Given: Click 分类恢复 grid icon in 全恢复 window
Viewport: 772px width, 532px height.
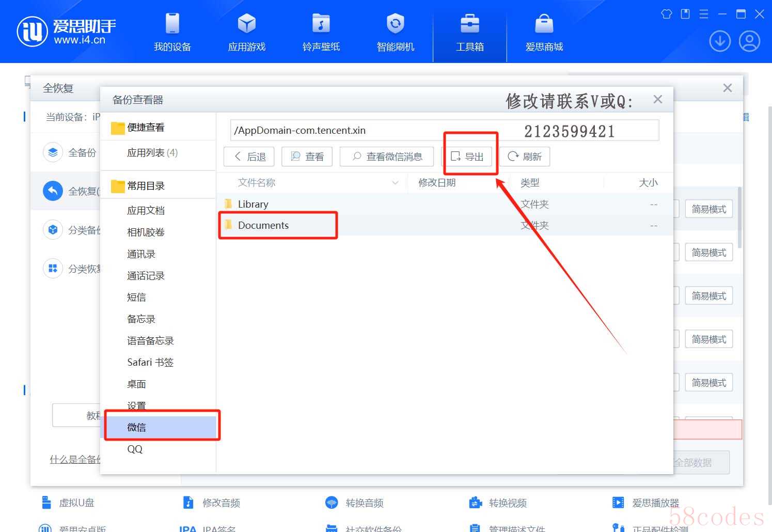Looking at the screenshot, I should coord(53,269).
